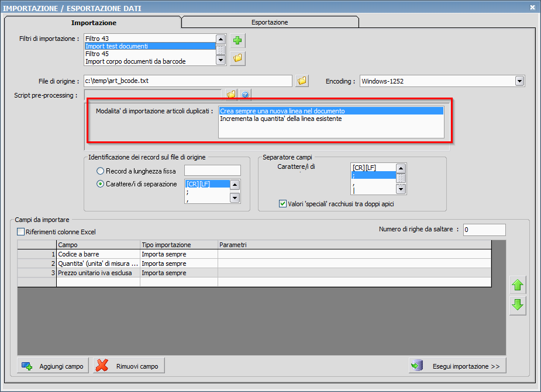The image size is (541, 392).
Task: Browse for the pre-processing script folder icon
Action: pyautogui.click(x=231, y=94)
